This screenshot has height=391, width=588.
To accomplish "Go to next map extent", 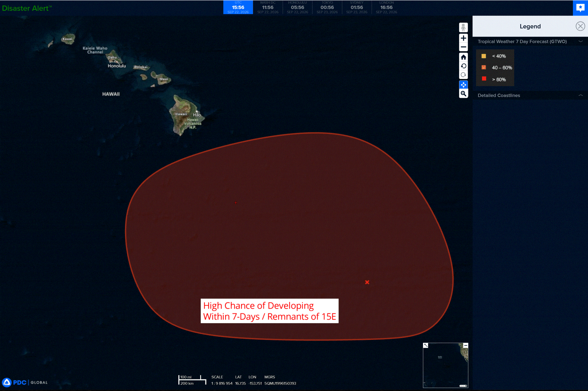I will pos(463,75).
